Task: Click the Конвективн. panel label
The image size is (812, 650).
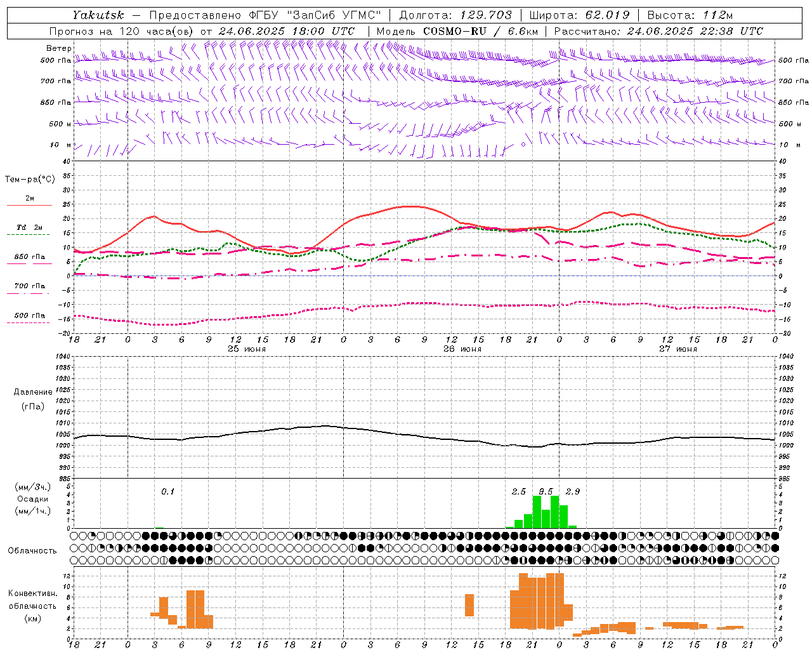Action: click(x=33, y=594)
